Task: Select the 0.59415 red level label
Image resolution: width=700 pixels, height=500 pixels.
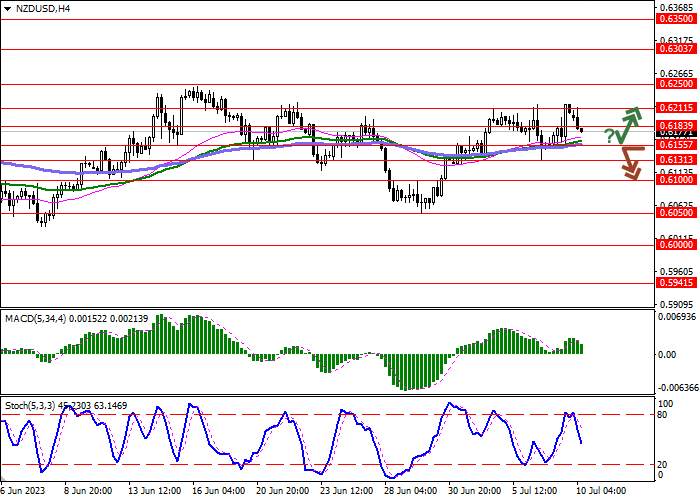Action: [x=676, y=283]
